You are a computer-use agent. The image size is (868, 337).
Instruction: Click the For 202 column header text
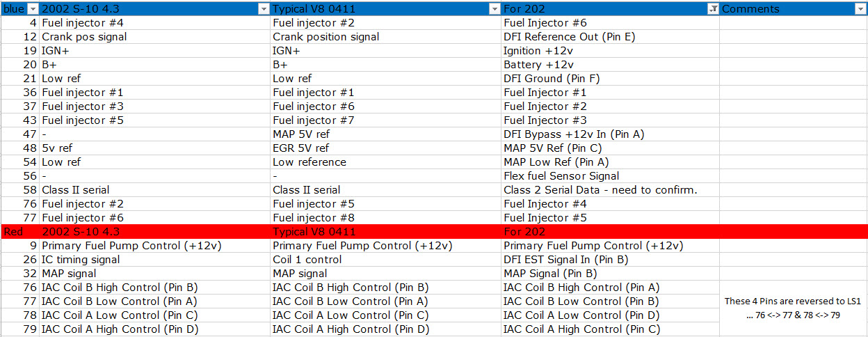(524, 9)
